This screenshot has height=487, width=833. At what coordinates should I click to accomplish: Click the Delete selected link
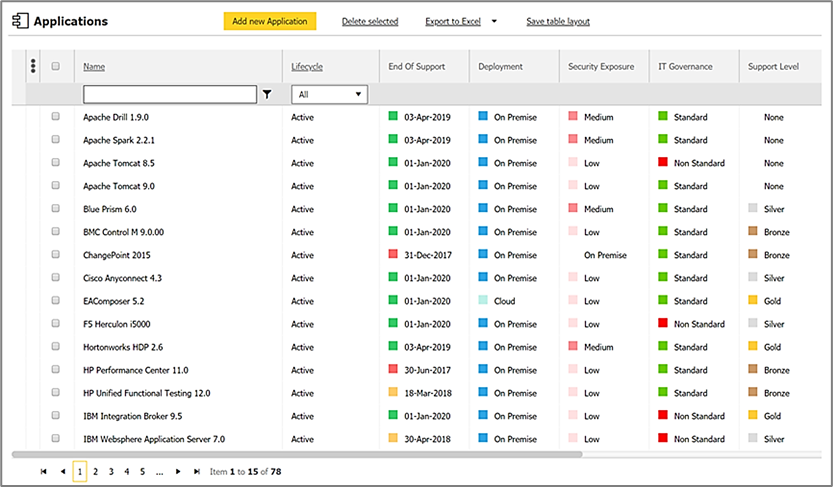click(369, 21)
